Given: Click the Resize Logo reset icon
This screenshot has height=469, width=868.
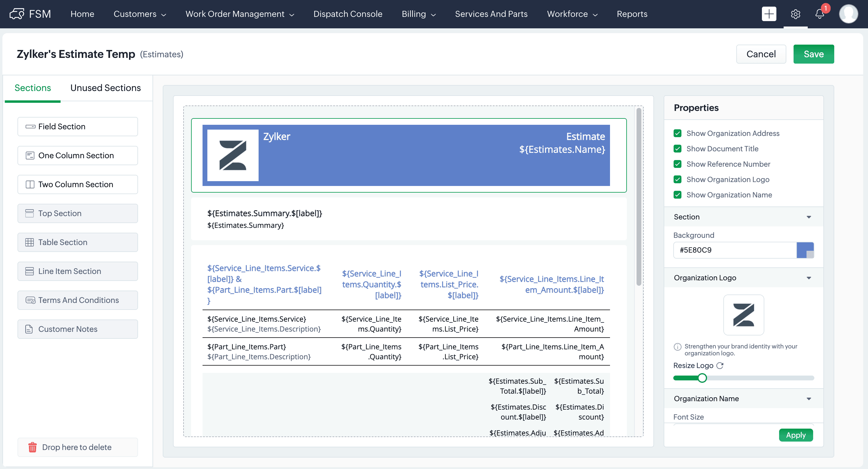Looking at the screenshot, I should (x=720, y=366).
